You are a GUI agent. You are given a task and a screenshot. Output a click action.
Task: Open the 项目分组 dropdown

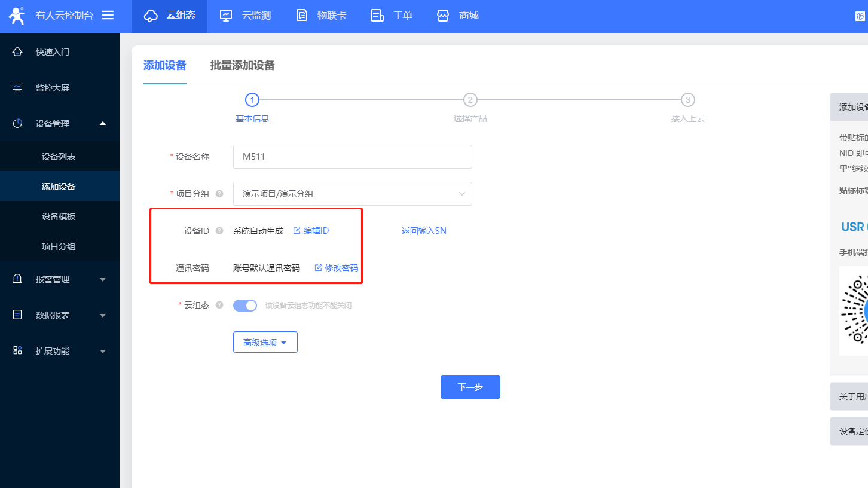(x=352, y=194)
